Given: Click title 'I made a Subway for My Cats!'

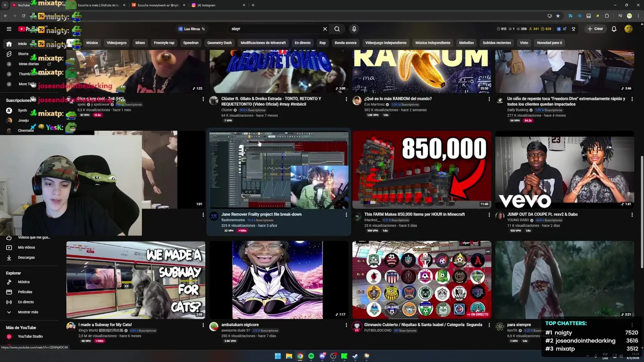Looking at the screenshot, I should (105, 325).
